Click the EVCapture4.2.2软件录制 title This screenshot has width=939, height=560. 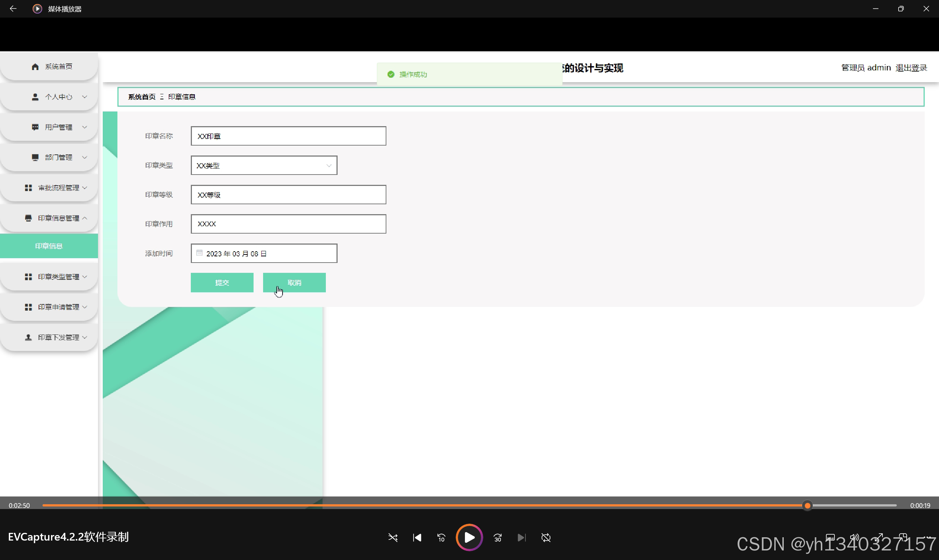tap(68, 537)
